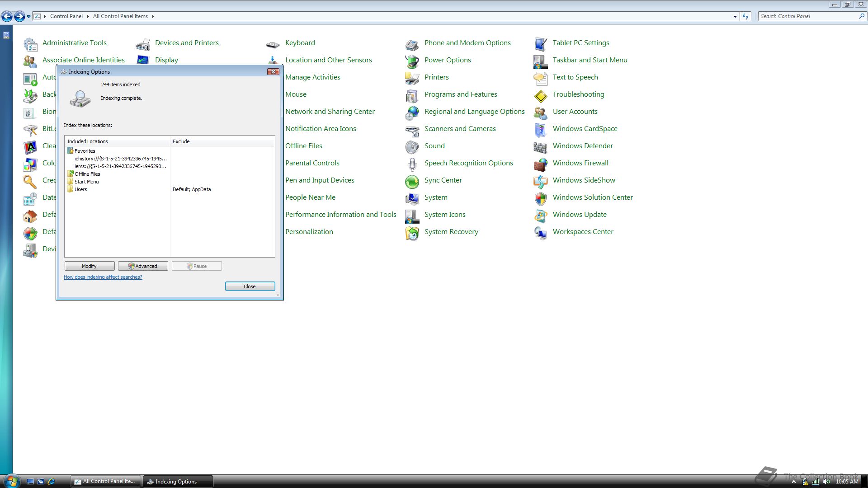Switch to Indexing Options taskbar button
868x488 pixels.
(x=178, y=482)
